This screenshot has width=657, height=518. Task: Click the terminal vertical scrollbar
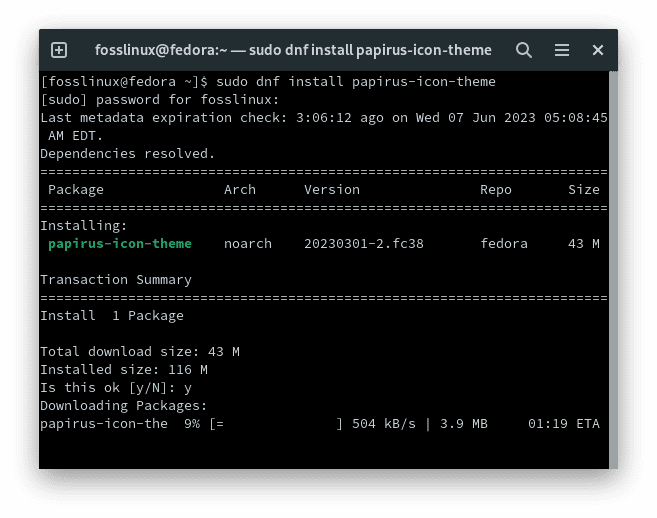(613, 269)
